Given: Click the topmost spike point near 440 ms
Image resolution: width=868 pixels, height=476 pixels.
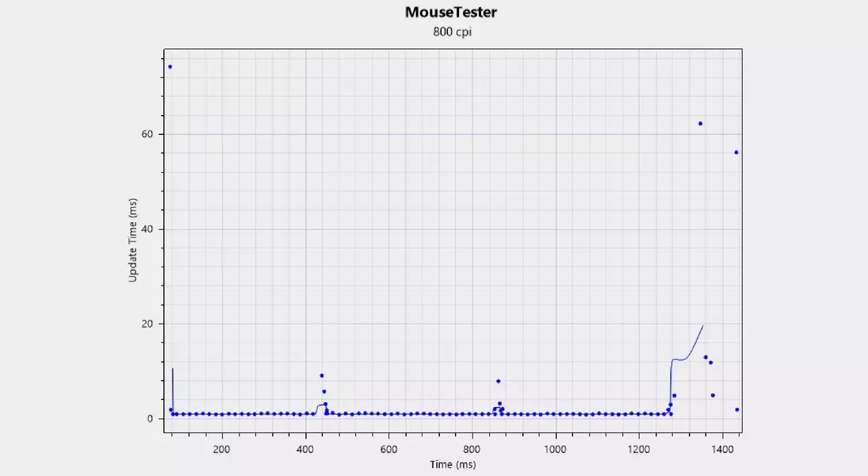Looking at the screenshot, I should coord(321,375).
